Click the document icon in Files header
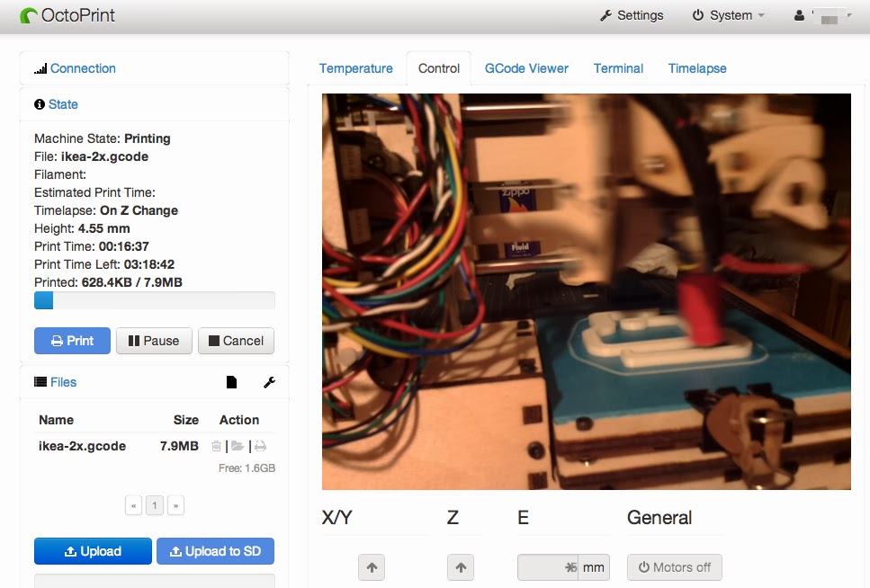Image resolution: width=870 pixels, height=588 pixels. point(231,382)
